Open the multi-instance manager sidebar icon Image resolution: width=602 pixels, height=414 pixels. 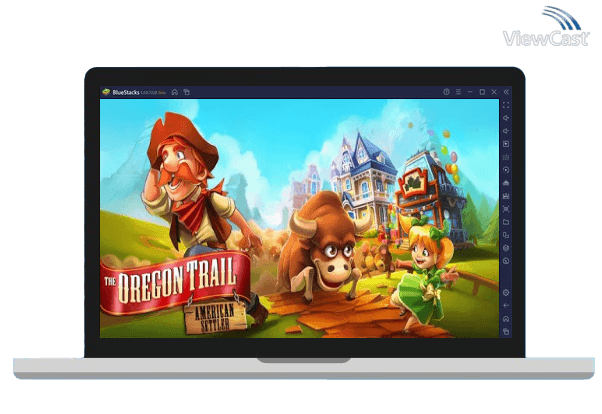[506, 235]
